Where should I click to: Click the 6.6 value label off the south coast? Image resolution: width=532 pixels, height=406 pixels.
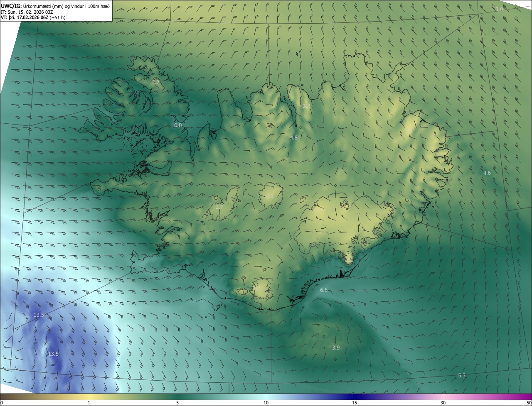(324, 290)
